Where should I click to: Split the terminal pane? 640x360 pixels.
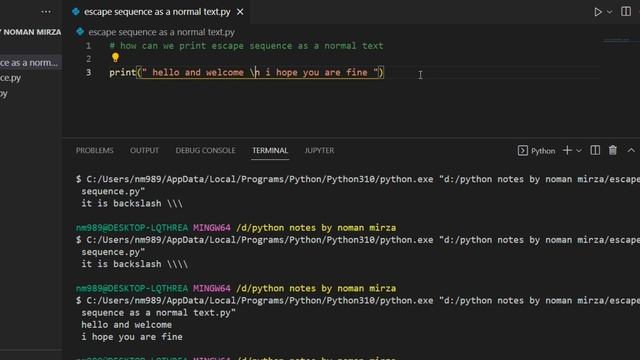tap(595, 150)
